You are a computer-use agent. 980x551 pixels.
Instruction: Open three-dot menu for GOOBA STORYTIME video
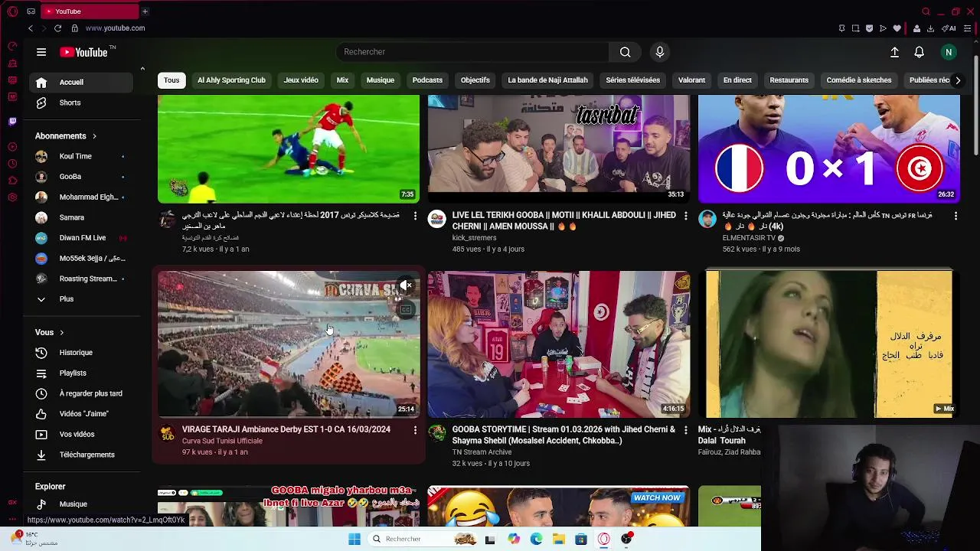coord(685,431)
